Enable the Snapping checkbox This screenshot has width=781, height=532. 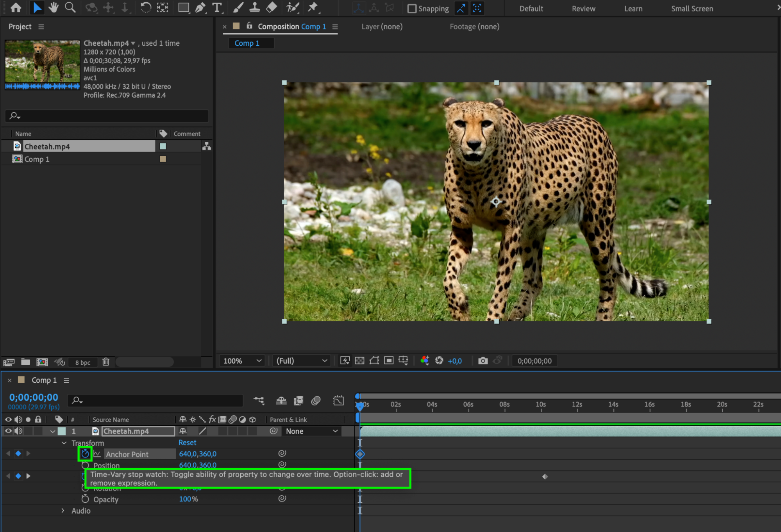point(412,9)
